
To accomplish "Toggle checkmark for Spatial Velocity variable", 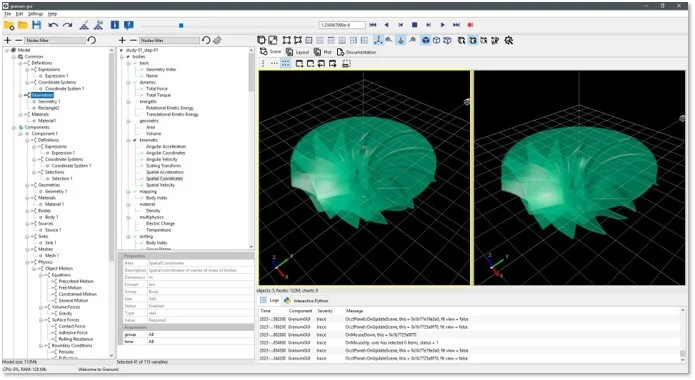I will click(x=142, y=185).
